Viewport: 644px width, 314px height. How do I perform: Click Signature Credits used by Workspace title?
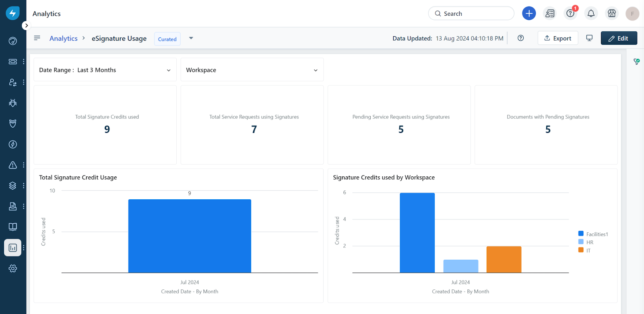click(384, 178)
